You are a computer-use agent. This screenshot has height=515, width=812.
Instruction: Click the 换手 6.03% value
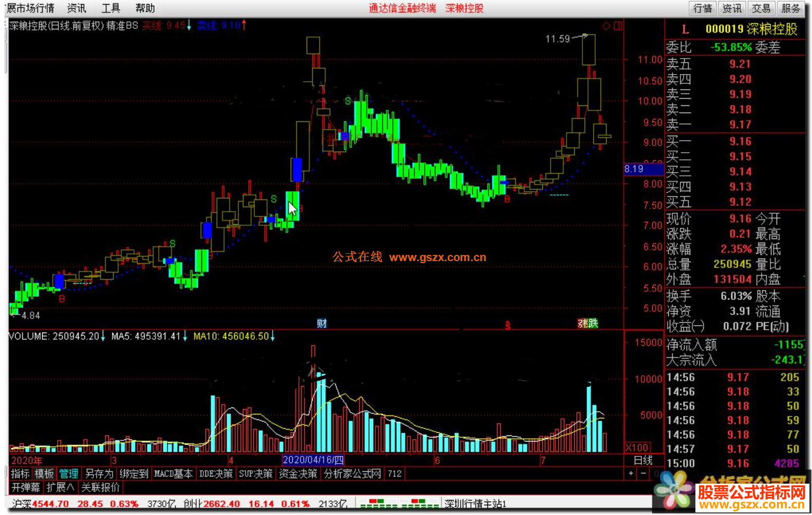pyautogui.click(x=736, y=296)
